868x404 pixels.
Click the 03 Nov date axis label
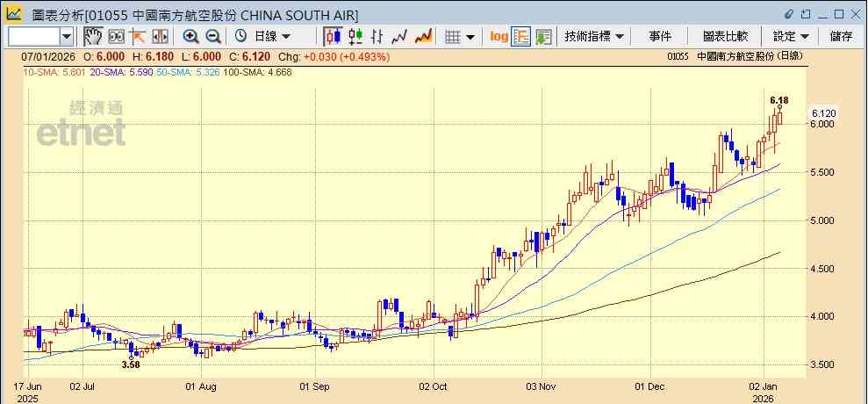click(540, 386)
